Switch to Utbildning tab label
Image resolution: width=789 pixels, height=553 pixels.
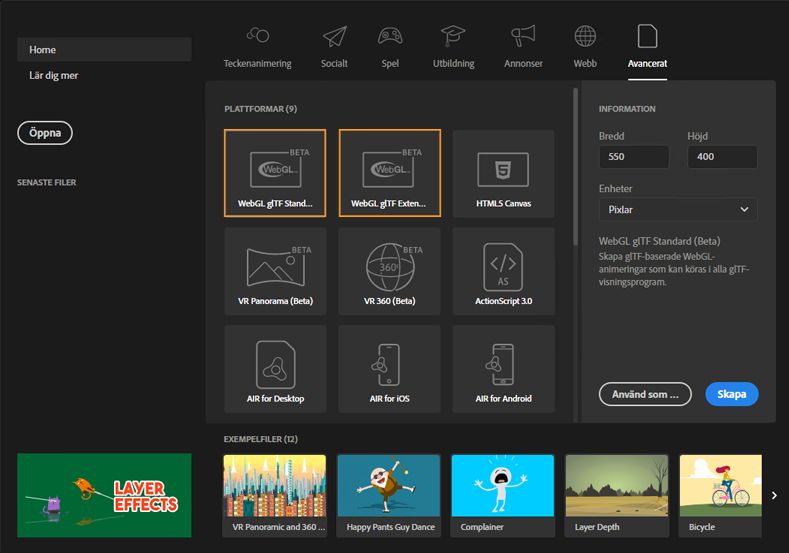pyautogui.click(x=453, y=63)
